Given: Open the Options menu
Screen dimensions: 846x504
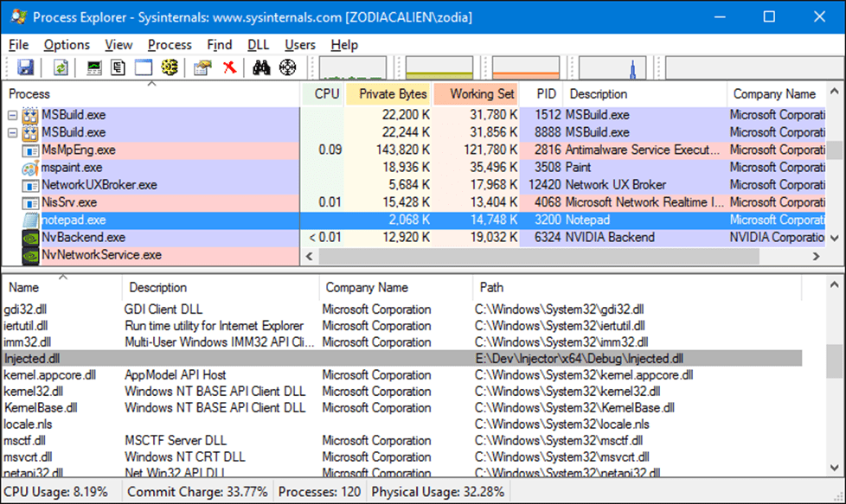Looking at the screenshot, I should [67, 45].
